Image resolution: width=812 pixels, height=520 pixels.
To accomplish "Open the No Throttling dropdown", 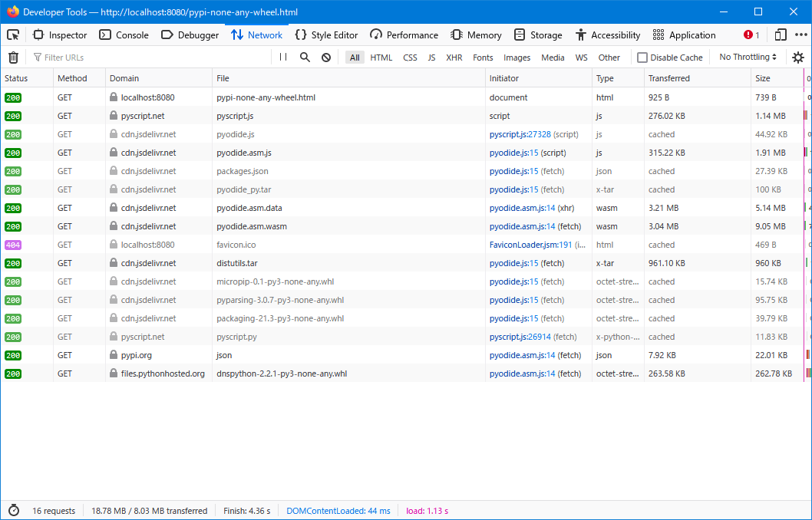I will [748, 57].
